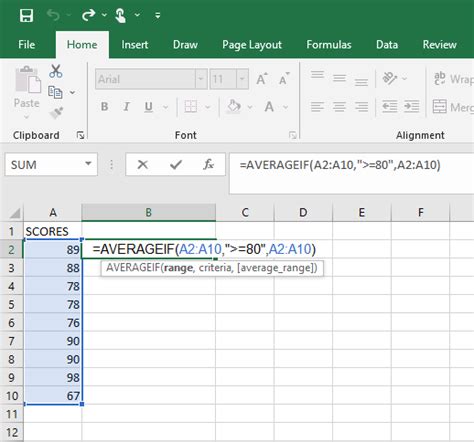Expand the Arial font name dropdown
Image resolution: width=474 pixels, height=442 pixels.
pos(201,79)
